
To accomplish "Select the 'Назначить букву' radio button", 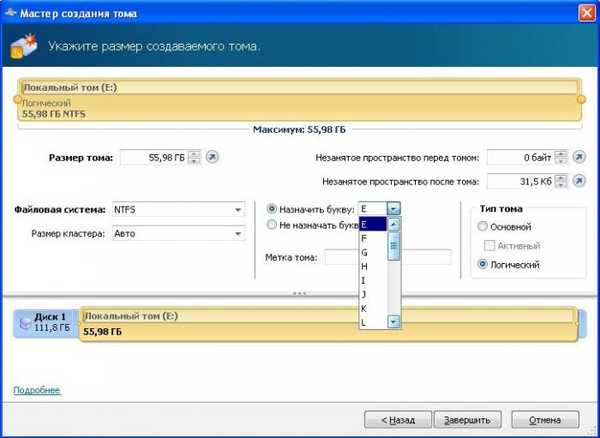I will pos(271,209).
